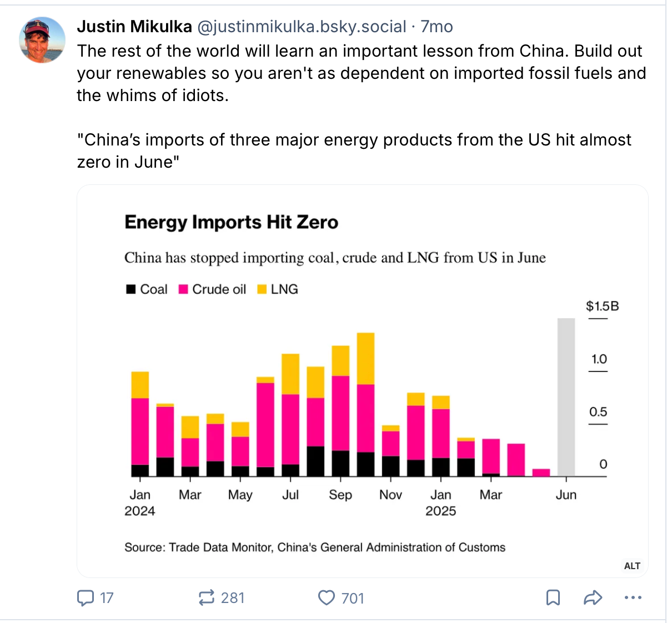Show the image ALT text badge
Screen dimensions: 672x623
[x=632, y=566]
